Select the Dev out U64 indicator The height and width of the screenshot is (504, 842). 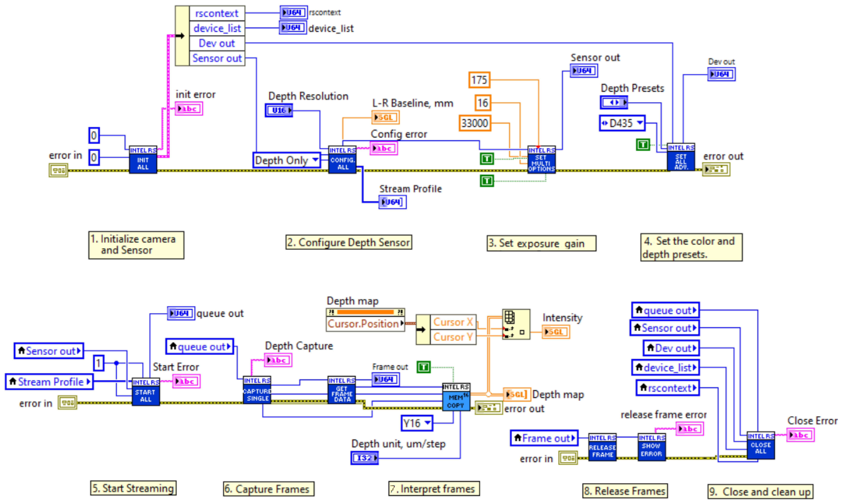point(721,74)
